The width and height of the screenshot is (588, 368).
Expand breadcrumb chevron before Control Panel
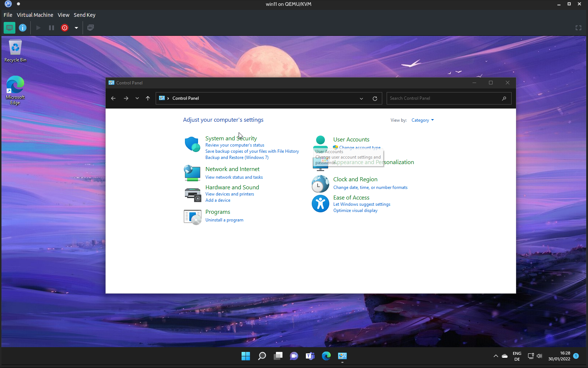click(168, 98)
